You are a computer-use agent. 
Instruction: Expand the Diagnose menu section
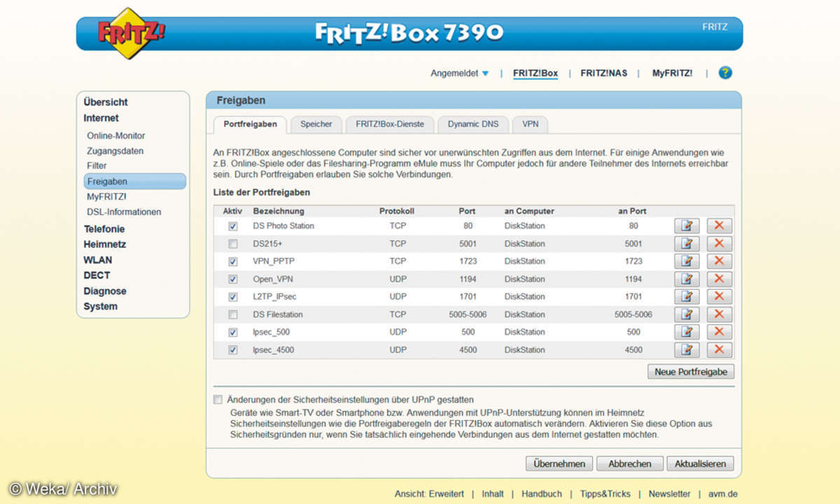105,291
